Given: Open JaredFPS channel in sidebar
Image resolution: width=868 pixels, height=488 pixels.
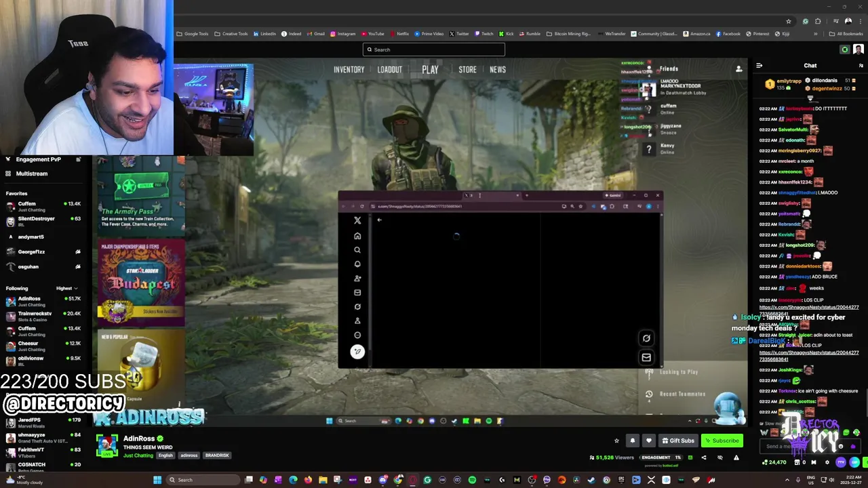Looking at the screenshot, I should [x=43, y=422].
